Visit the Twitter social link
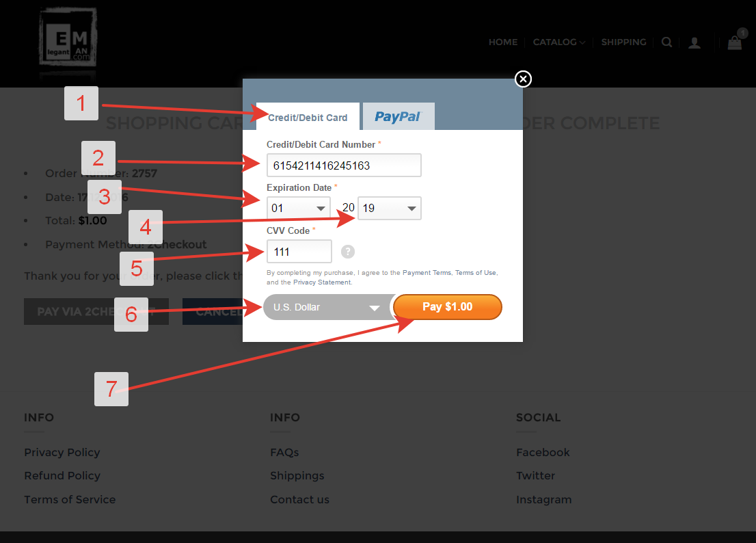This screenshot has width=756, height=543. coord(536,476)
